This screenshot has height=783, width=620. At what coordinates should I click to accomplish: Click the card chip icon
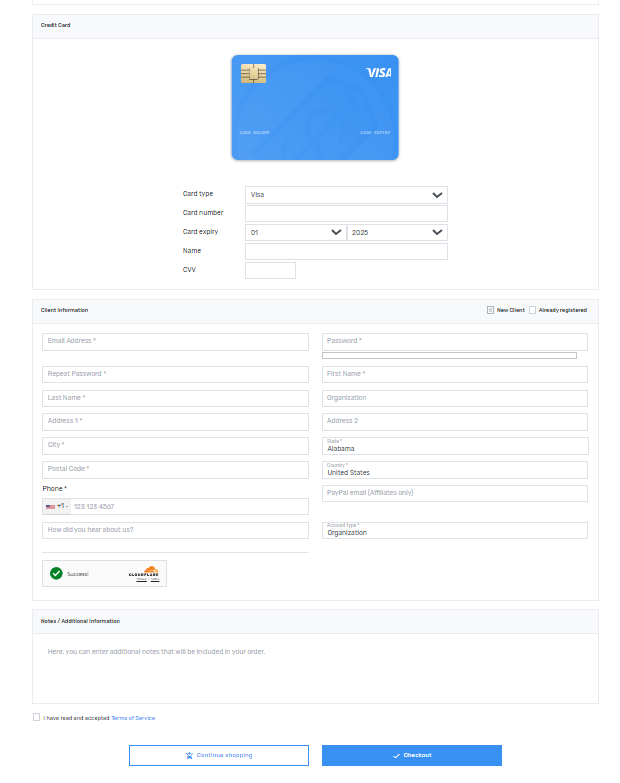(254, 73)
